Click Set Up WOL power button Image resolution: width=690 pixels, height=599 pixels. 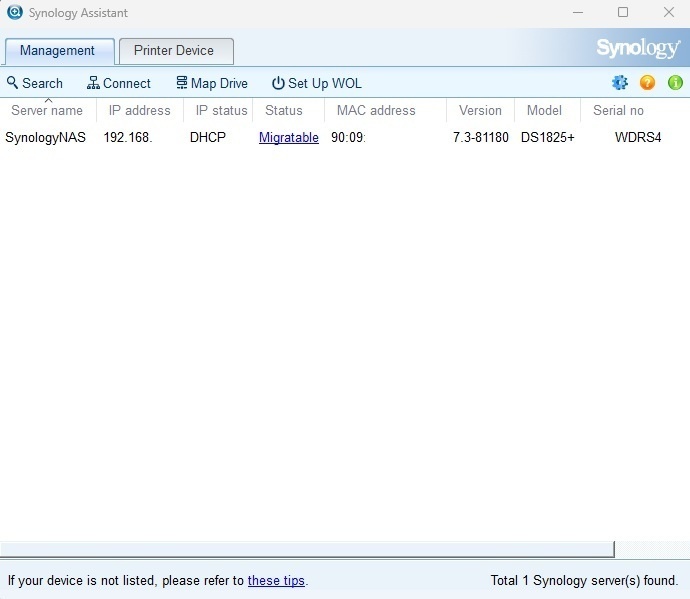[317, 83]
